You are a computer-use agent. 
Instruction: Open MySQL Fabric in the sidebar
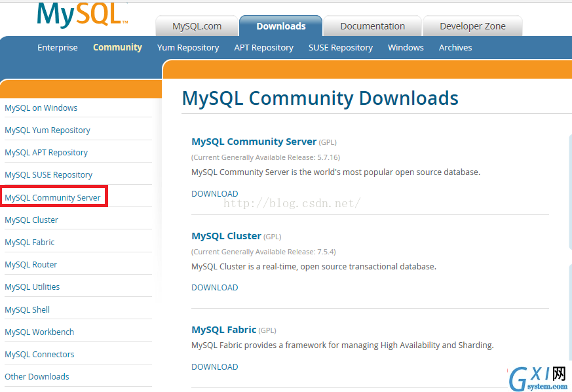pos(29,243)
